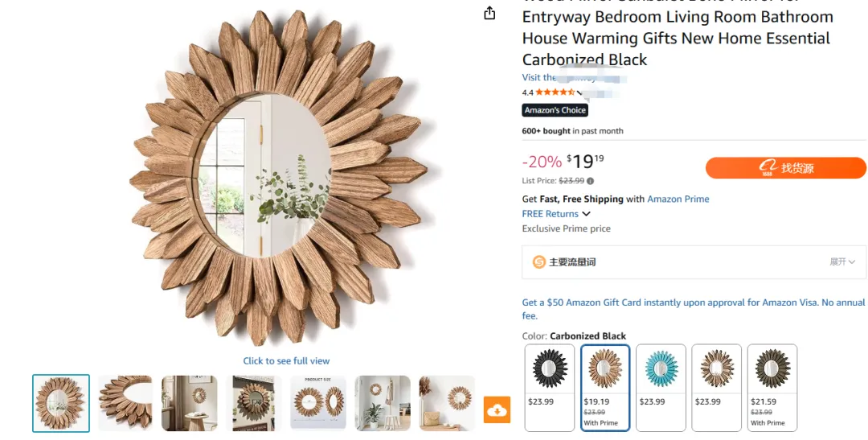Screen dimensions: 868x440
Task: Expand the 展开 keyword panel
Action: 841,262
